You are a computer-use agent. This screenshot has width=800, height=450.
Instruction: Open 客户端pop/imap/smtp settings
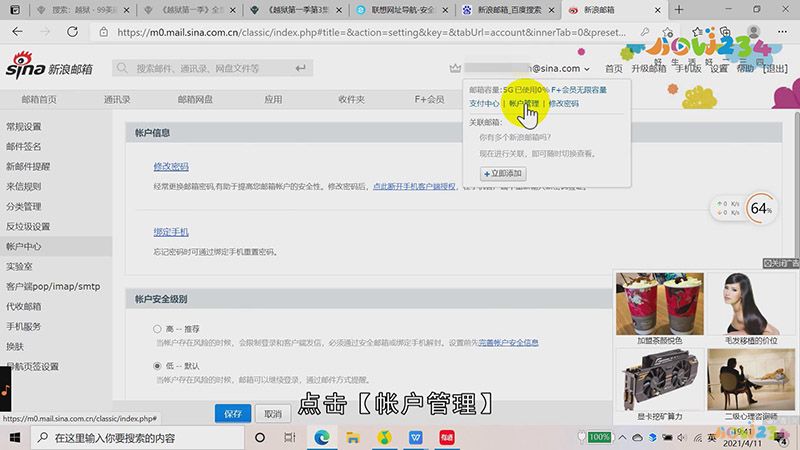click(53, 286)
